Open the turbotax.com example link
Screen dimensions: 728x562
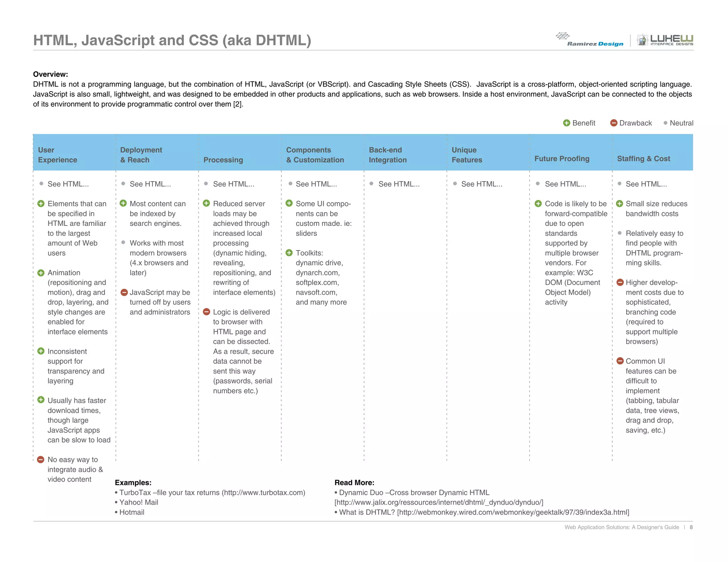pyautogui.click(x=263, y=492)
